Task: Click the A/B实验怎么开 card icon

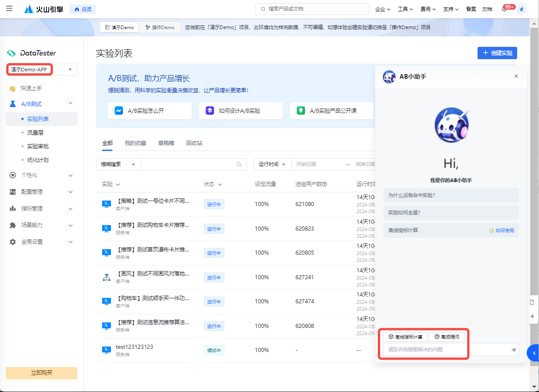Action: point(118,111)
